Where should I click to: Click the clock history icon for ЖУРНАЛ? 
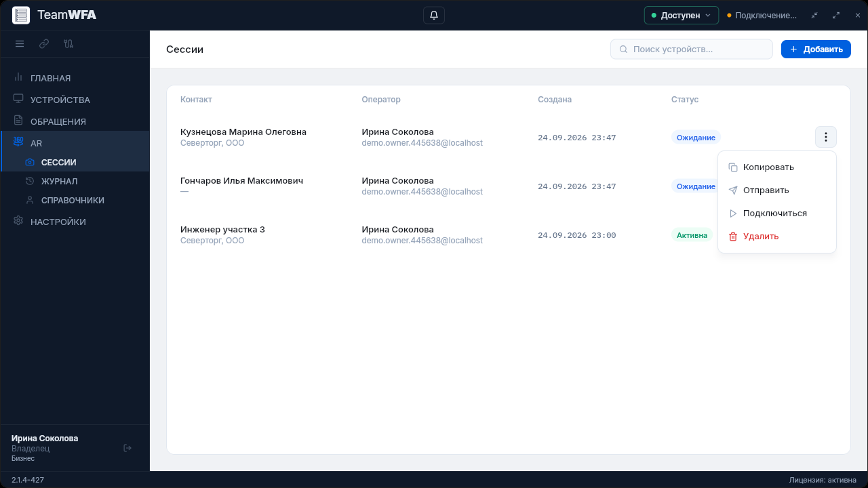[x=30, y=181]
